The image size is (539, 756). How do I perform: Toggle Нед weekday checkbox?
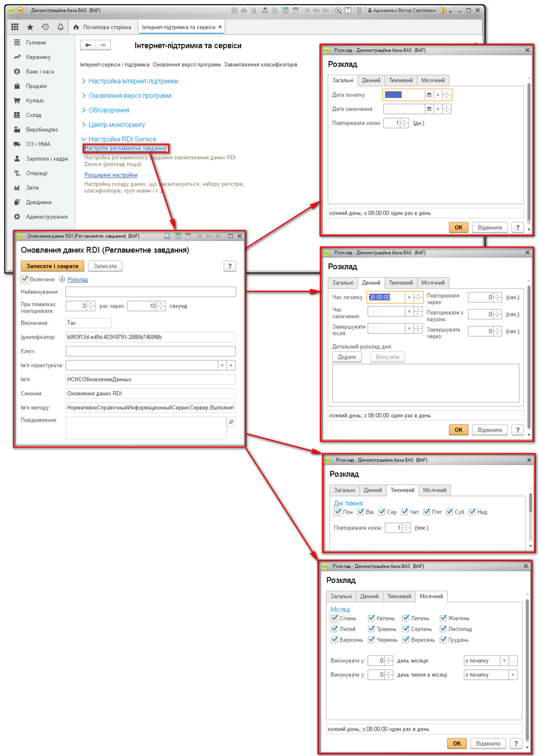click(x=472, y=512)
